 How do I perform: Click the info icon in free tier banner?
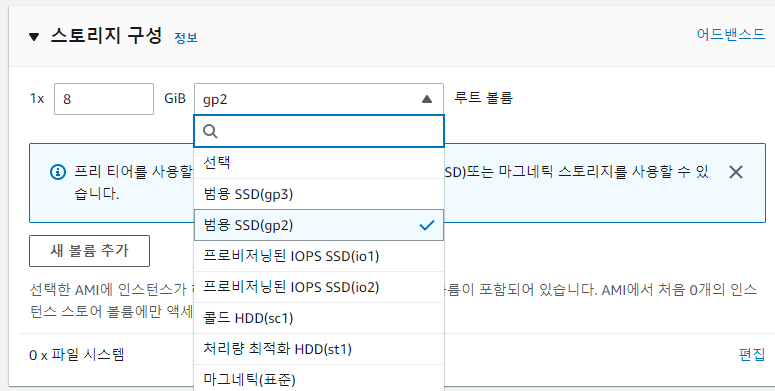(x=58, y=172)
